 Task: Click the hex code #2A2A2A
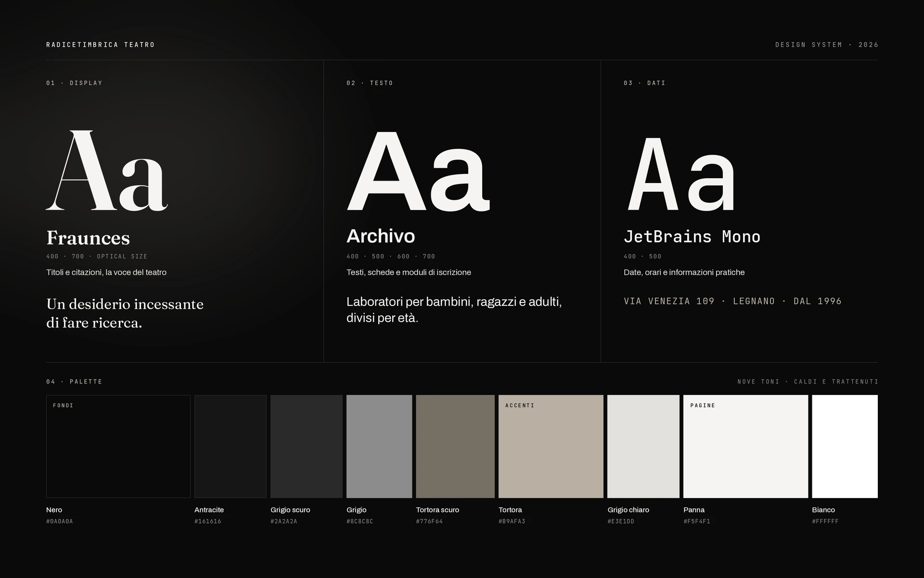[x=284, y=521]
